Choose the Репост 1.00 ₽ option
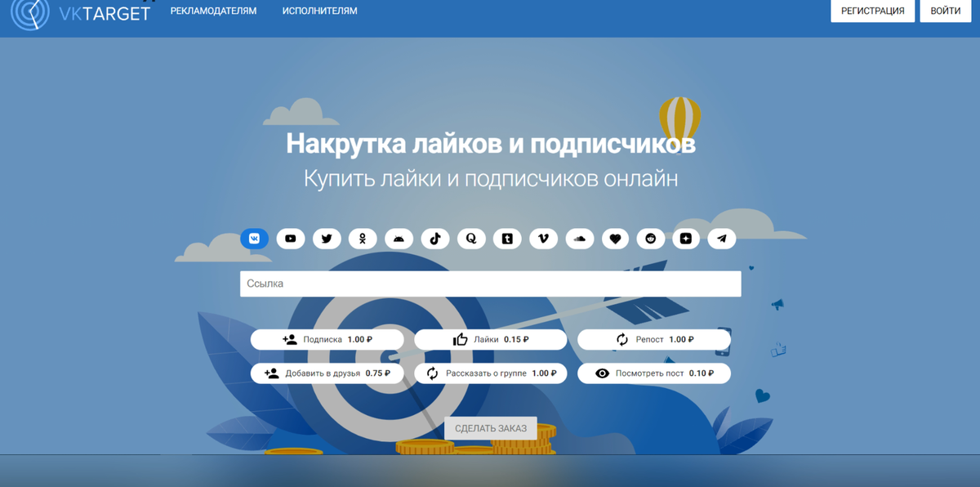980x487 pixels. click(x=654, y=340)
